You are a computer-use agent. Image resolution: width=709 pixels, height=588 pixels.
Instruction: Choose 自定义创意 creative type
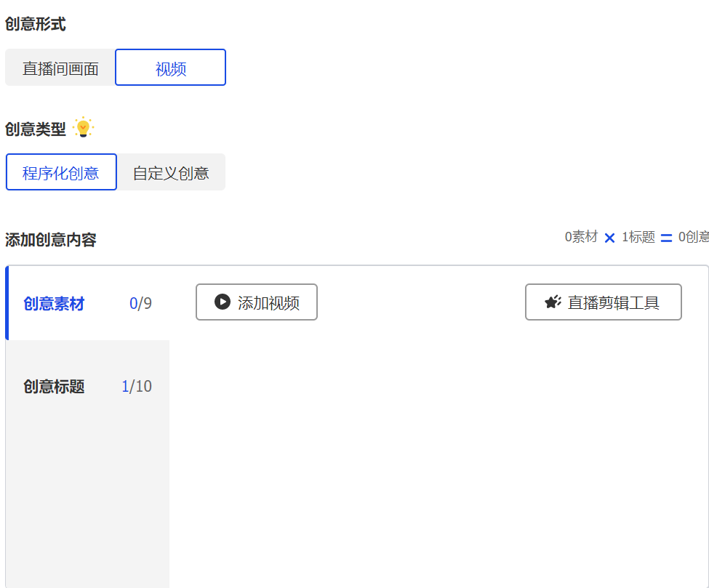[x=171, y=172]
